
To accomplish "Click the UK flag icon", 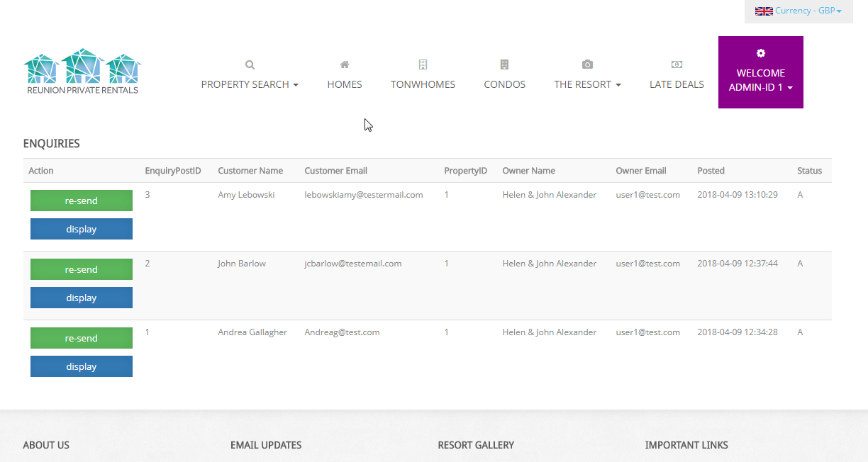I will [764, 11].
